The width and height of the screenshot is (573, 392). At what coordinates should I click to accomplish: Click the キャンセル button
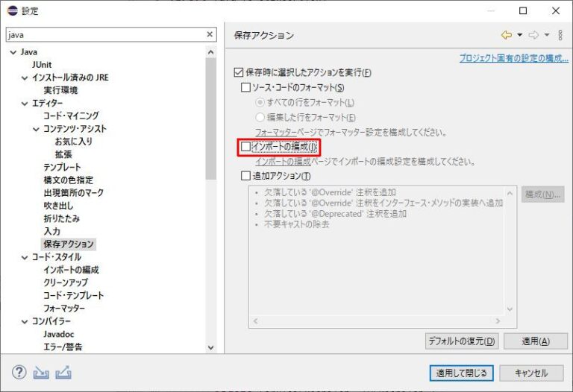531,373
